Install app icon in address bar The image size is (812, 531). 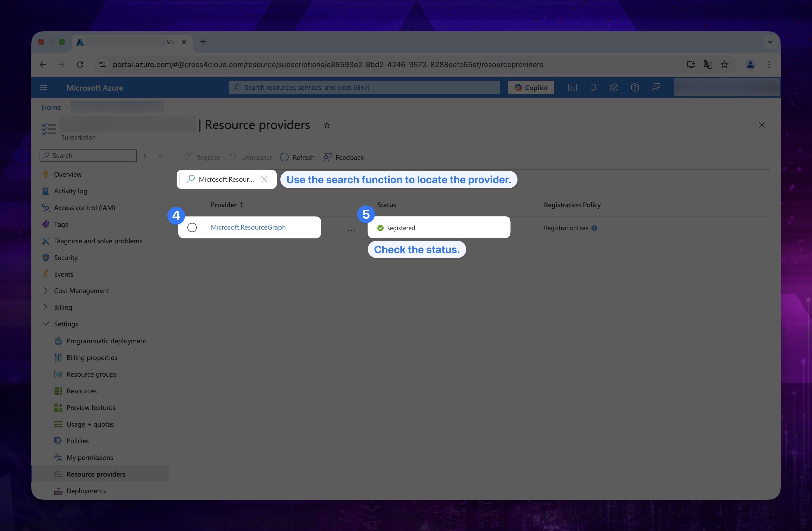tap(691, 65)
